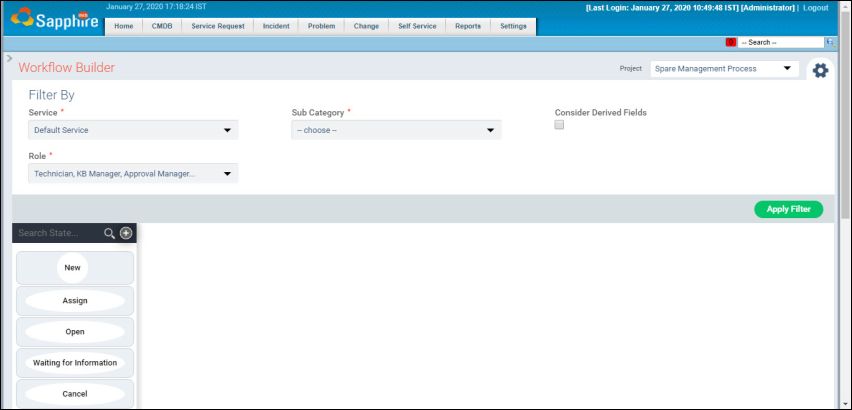Open the Role dropdown
This screenshot has height=410, width=852.
[133, 174]
